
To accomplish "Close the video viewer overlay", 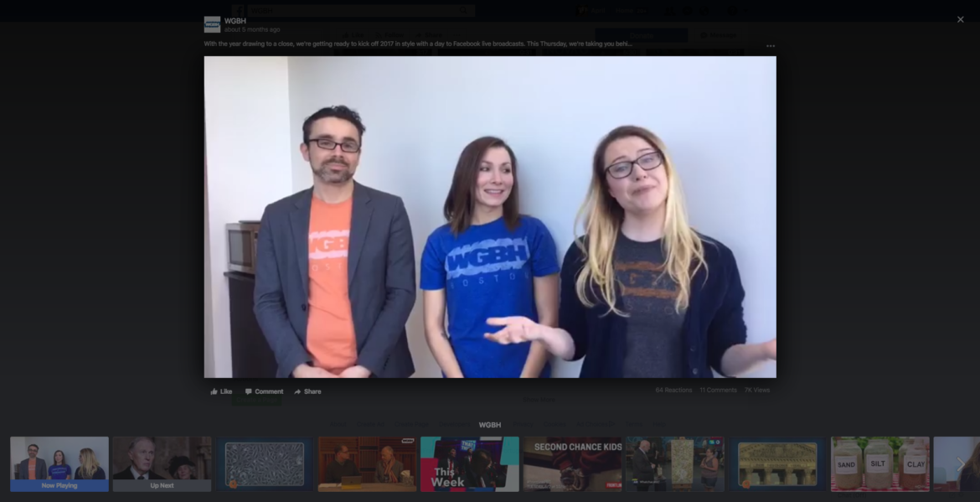I will (x=960, y=19).
